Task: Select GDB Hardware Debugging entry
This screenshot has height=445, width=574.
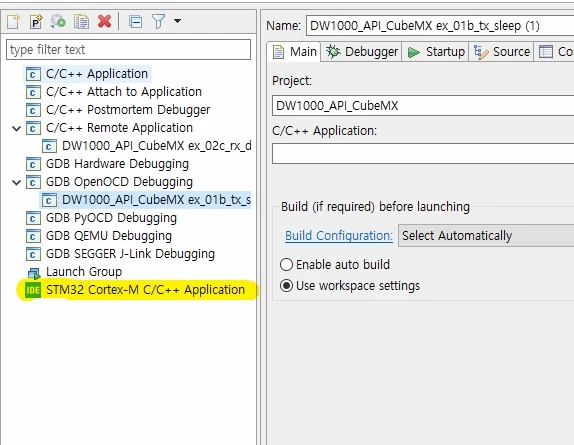Action: tap(117, 164)
